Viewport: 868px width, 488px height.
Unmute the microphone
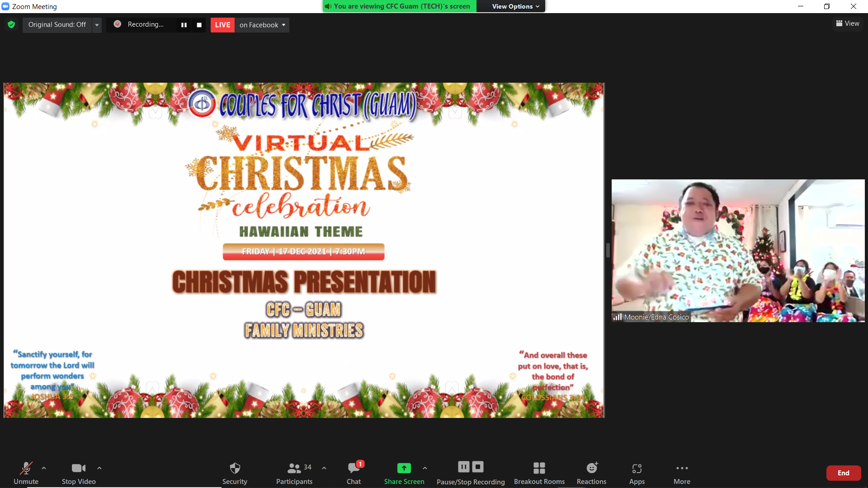coord(26,473)
